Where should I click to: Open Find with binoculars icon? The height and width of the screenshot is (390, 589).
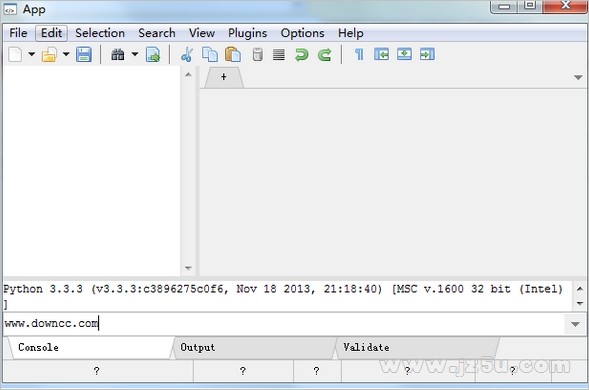(118, 55)
